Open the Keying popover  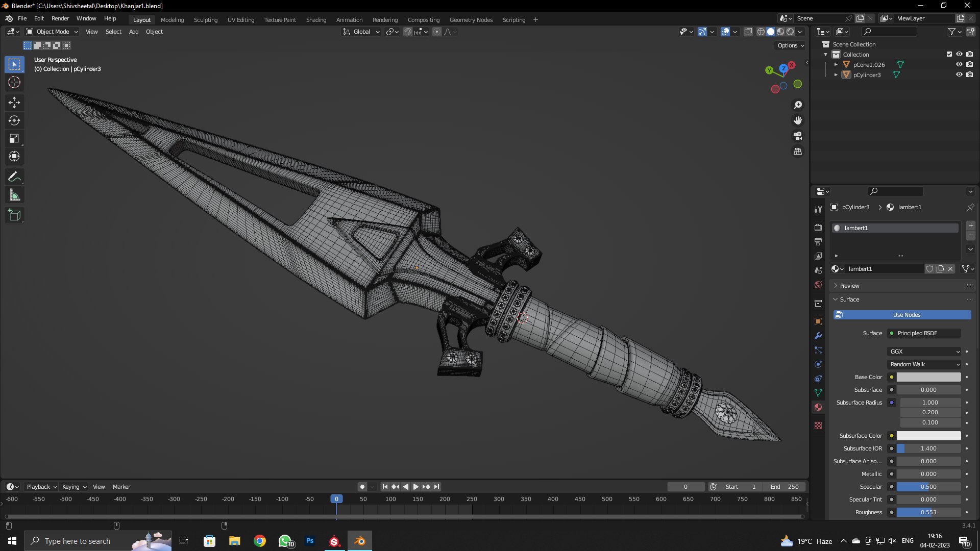[x=74, y=487]
